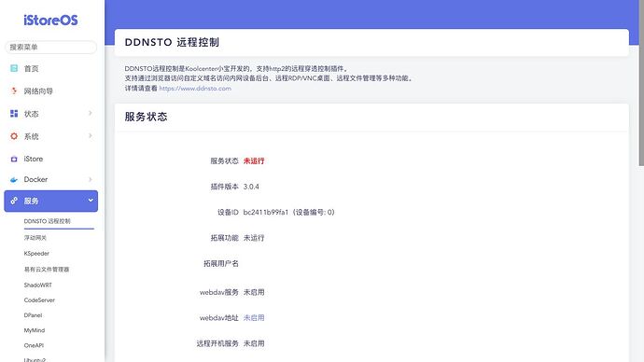Select the 服务 menu label
This screenshot has width=644, height=362.
click(x=31, y=202)
